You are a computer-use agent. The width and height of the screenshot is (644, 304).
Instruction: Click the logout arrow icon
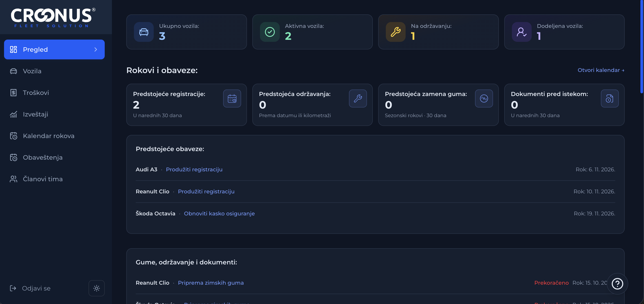pyautogui.click(x=13, y=288)
